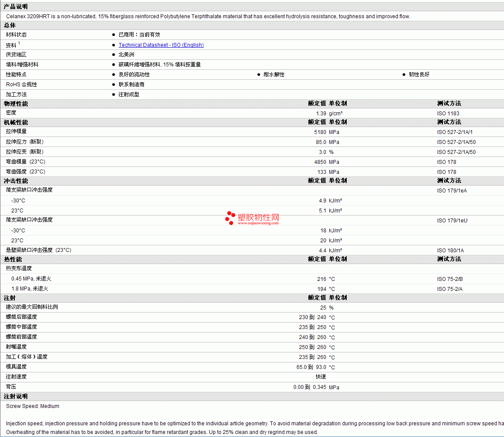Click the ISO 527-2/1A/1 test method

coord(455,132)
